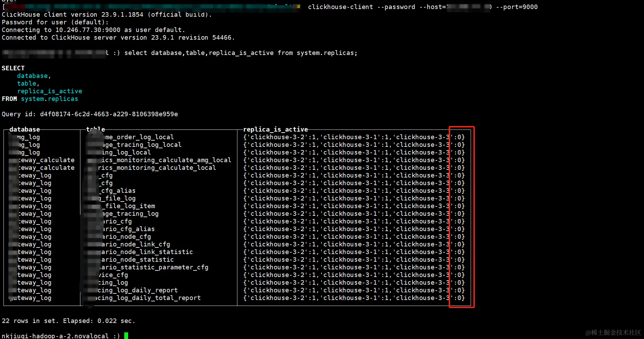Click the 'me_order_log_local' table cell

[x=139, y=137]
